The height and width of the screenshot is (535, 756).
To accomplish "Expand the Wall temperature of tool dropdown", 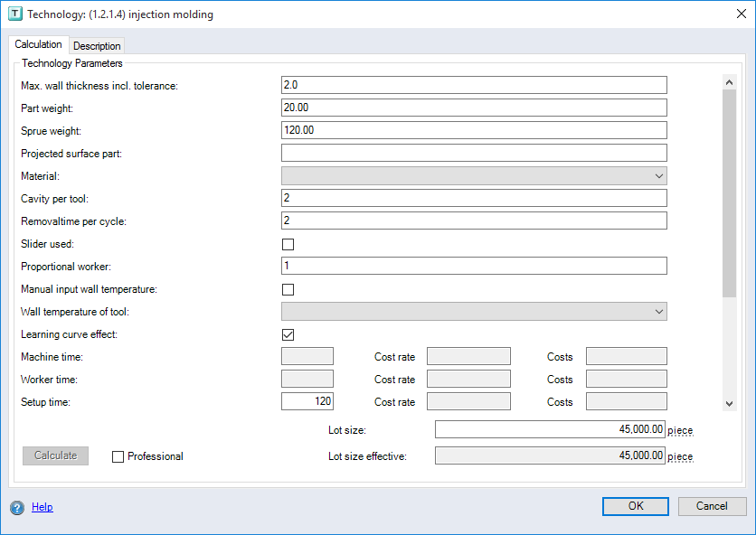I will (659, 311).
